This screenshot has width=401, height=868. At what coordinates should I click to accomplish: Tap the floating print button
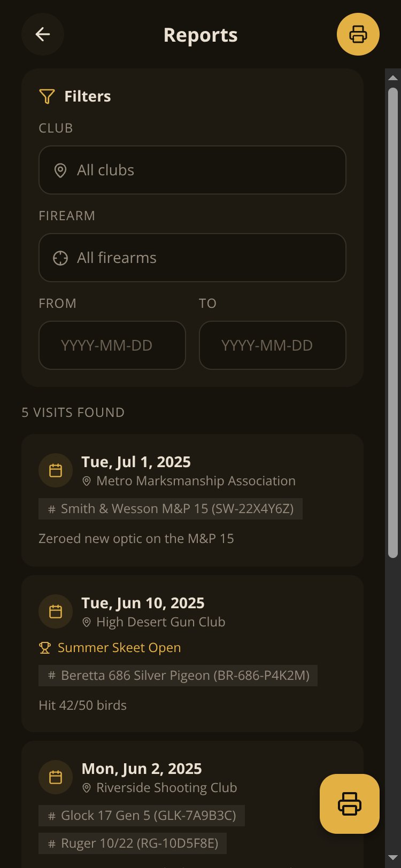point(350,804)
